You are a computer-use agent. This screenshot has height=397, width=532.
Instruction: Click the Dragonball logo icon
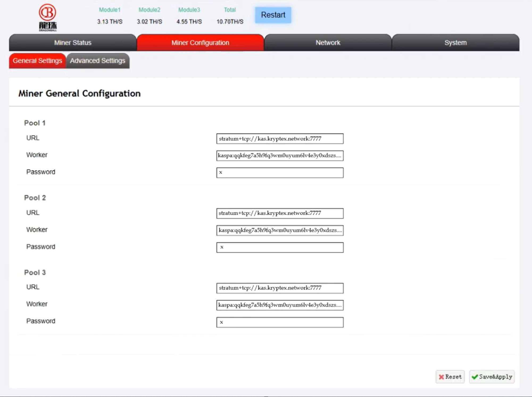[48, 17]
